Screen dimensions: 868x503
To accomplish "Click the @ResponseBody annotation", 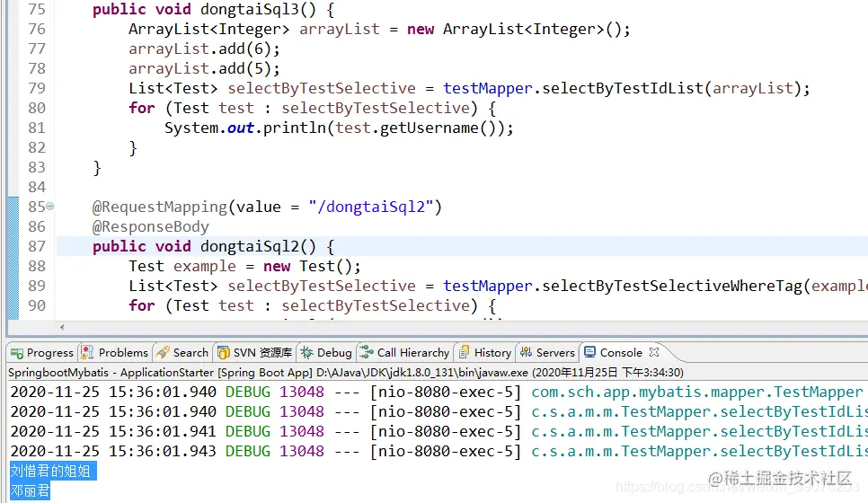I will [151, 227].
